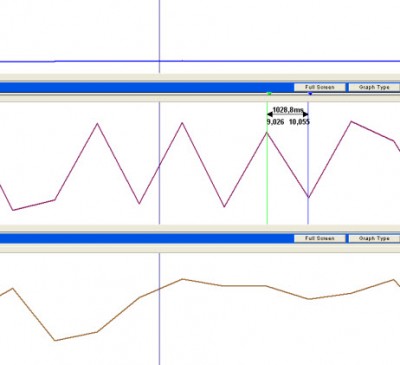The height and width of the screenshot is (365, 400).
Task: Click the 10,055 time value label
Action: (299, 122)
